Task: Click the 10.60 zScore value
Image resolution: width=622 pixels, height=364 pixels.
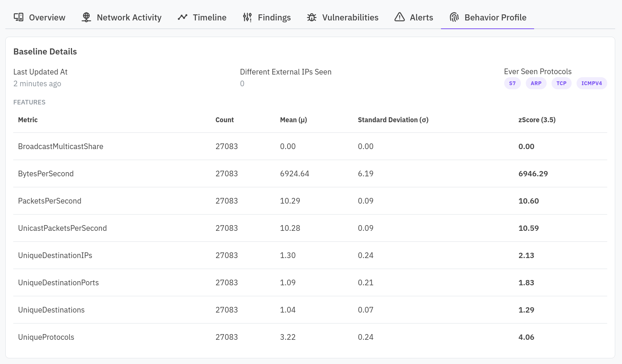Action: (x=529, y=201)
